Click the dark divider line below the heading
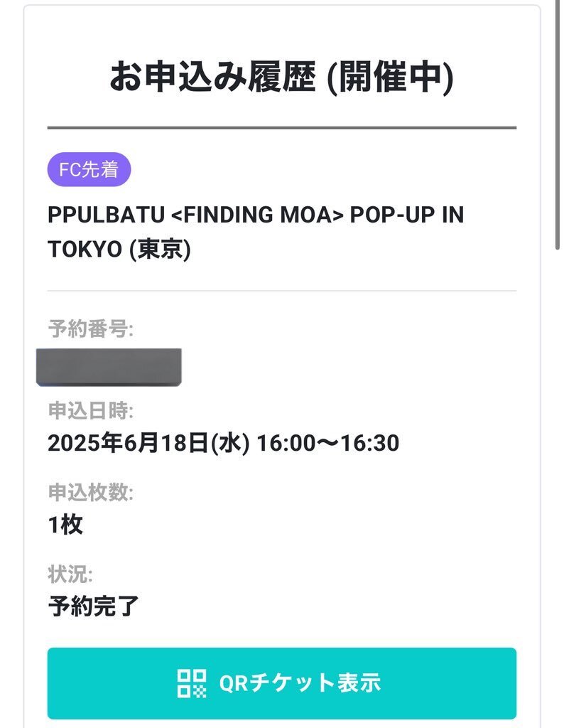 click(x=282, y=127)
